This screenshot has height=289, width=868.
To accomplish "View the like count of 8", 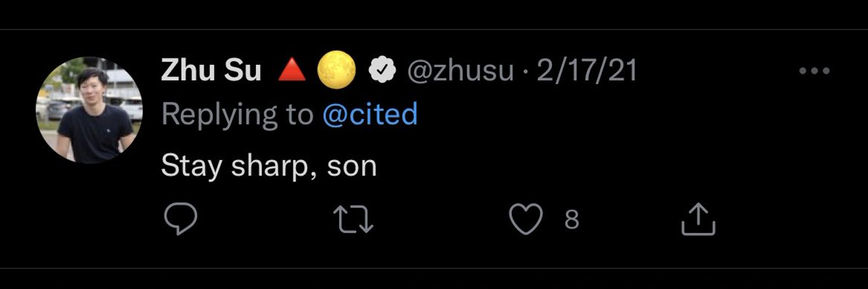I will (572, 220).
